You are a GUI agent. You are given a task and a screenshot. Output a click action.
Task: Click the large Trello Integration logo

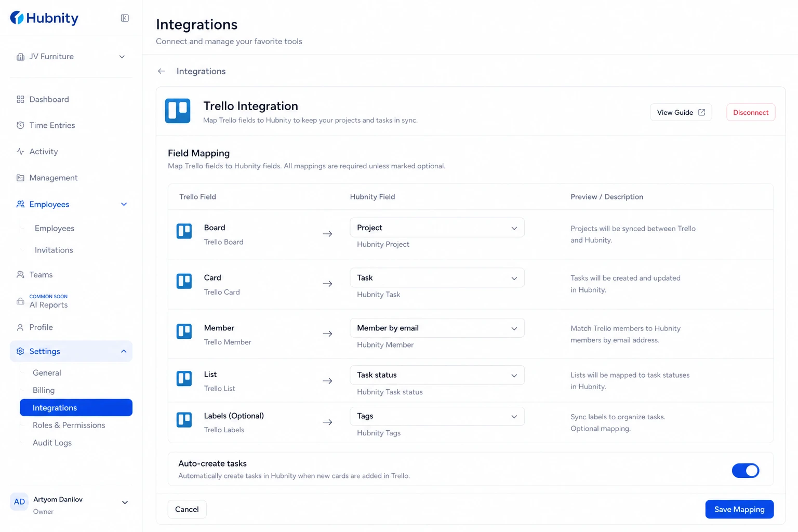(178, 111)
